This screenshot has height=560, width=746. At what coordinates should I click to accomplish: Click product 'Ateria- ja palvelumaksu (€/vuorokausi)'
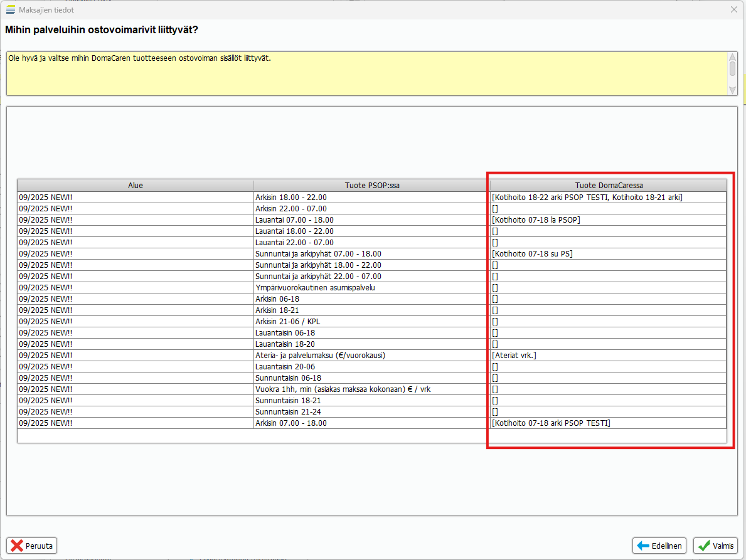(x=372, y=356)
